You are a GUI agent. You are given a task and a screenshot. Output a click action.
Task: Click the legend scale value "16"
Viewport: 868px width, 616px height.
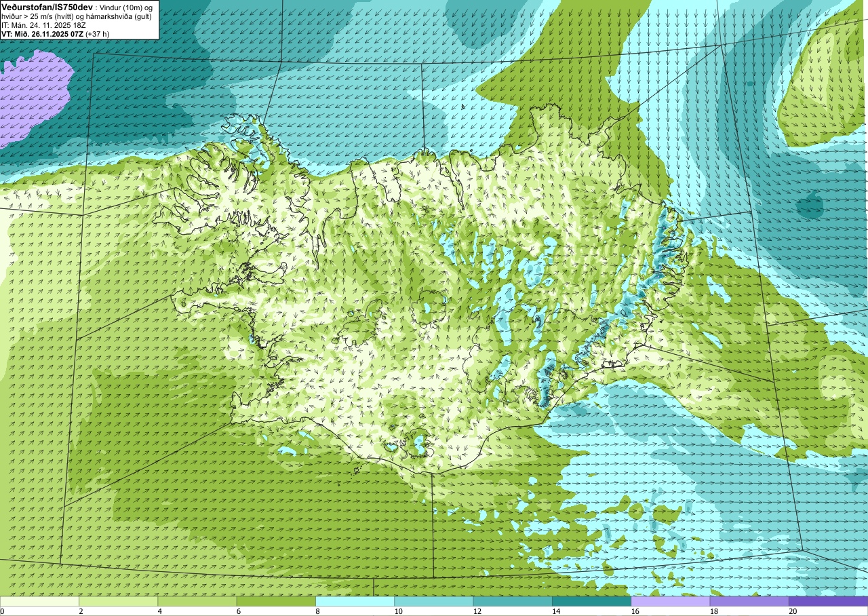coord(635,611)
